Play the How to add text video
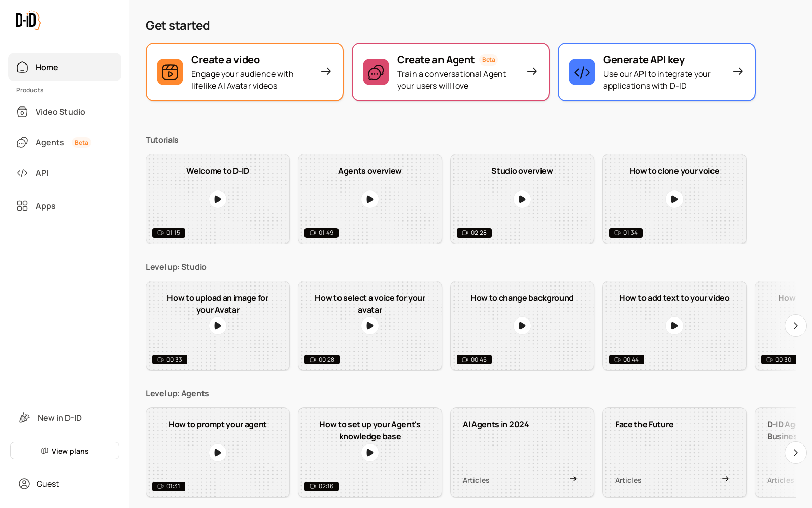 pos(674,326)
